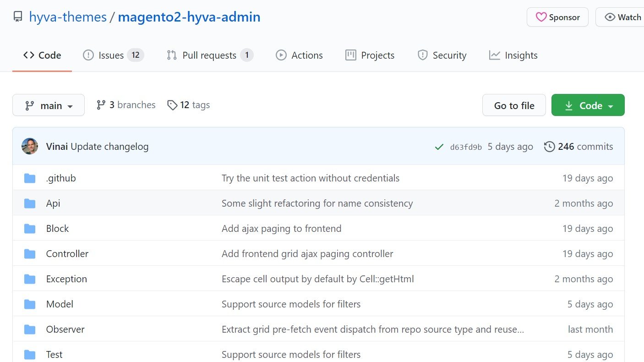Open commit 'Try the unit test action without credentials'
The height and width of the screenshot is (362, 644).
(x=311, y=178)
